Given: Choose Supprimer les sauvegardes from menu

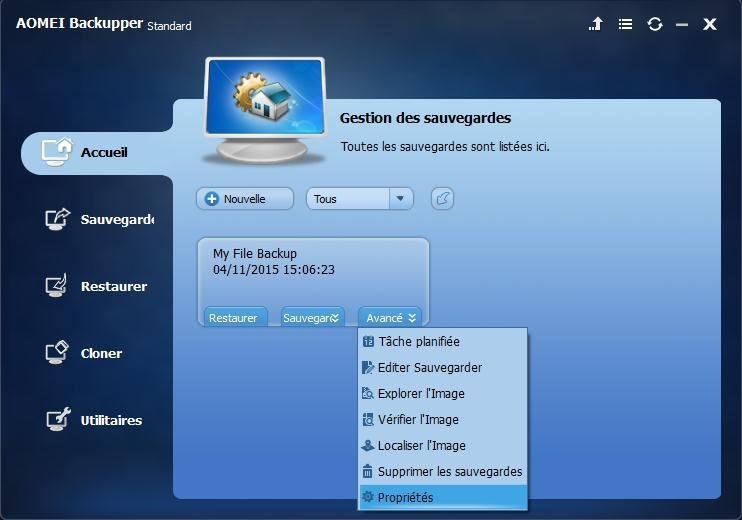Looking at the screenshot, I should point(443,472).
